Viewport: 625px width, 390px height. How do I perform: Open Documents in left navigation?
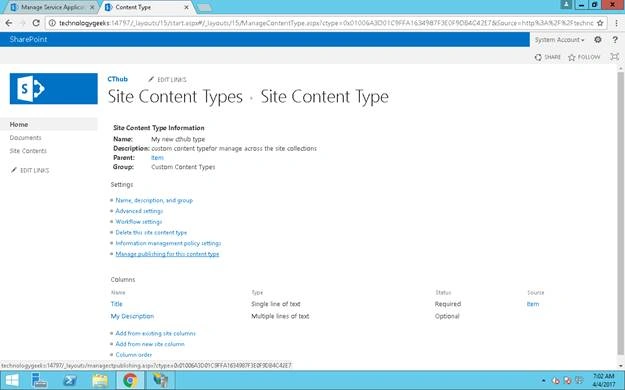tap(26, 138)
